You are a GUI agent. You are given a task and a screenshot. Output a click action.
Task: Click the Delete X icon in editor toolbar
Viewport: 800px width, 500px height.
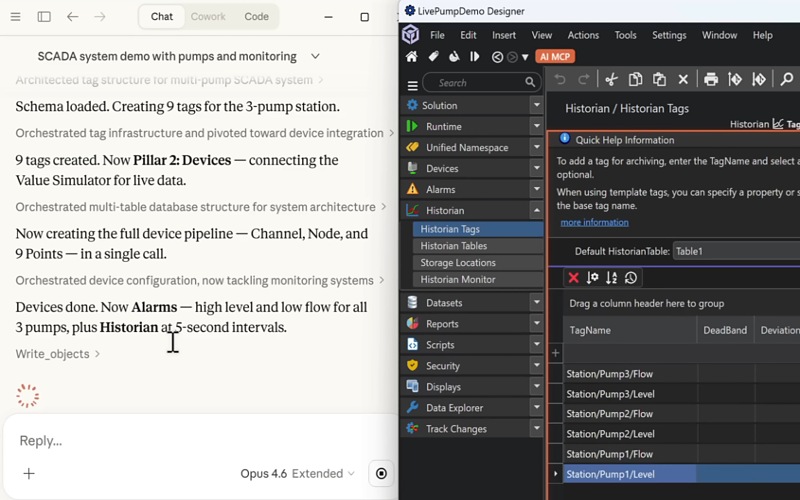pyautogui.click(x=683, y=80)
